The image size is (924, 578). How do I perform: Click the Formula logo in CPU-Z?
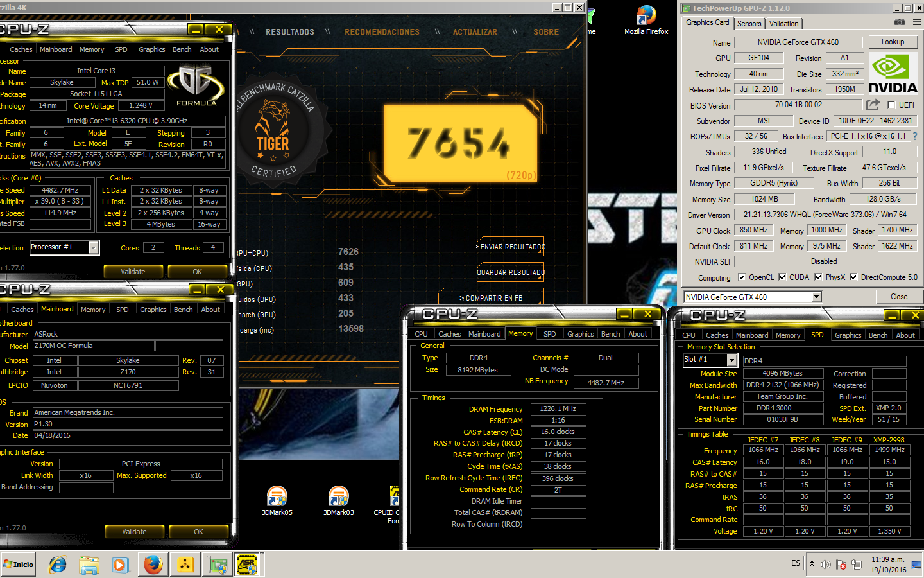pos(195,85)
